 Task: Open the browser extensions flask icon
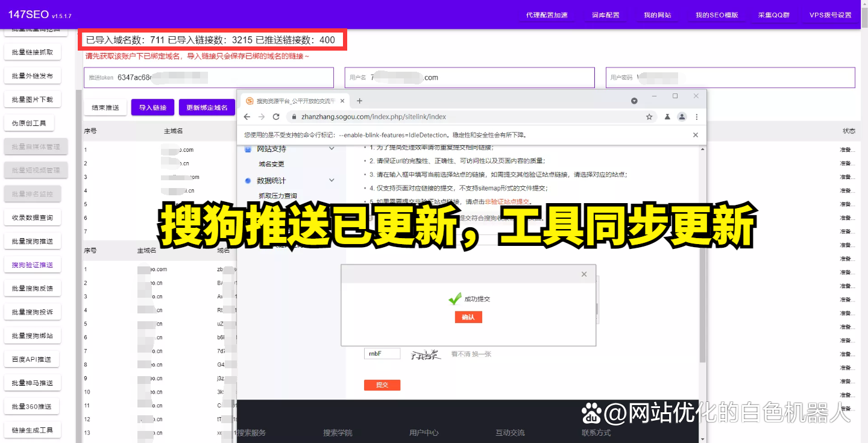667,116
